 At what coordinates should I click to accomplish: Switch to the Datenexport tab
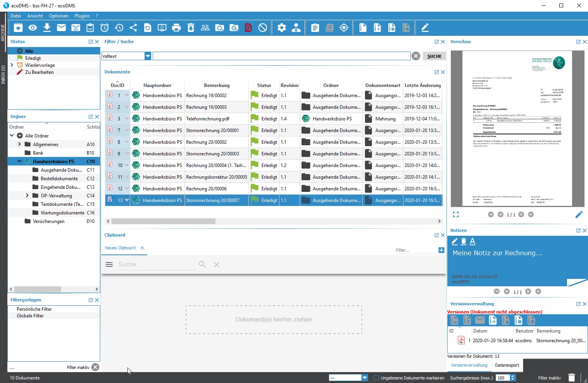[507, 365]
